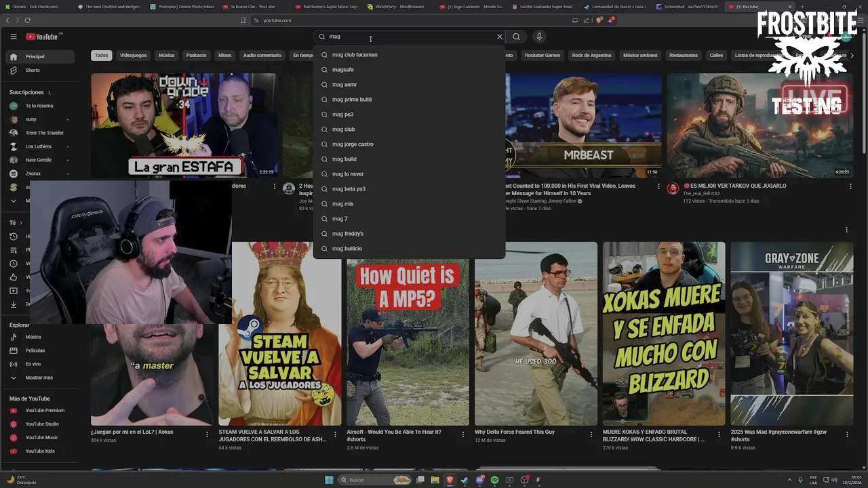Select suggestion 'mag prime build'
This screenshot has height=488, width=868.
click(410, 100)
